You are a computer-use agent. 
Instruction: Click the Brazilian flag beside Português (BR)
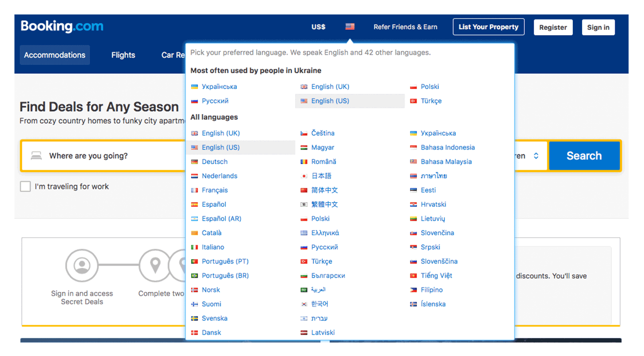[x=195, y=276]
